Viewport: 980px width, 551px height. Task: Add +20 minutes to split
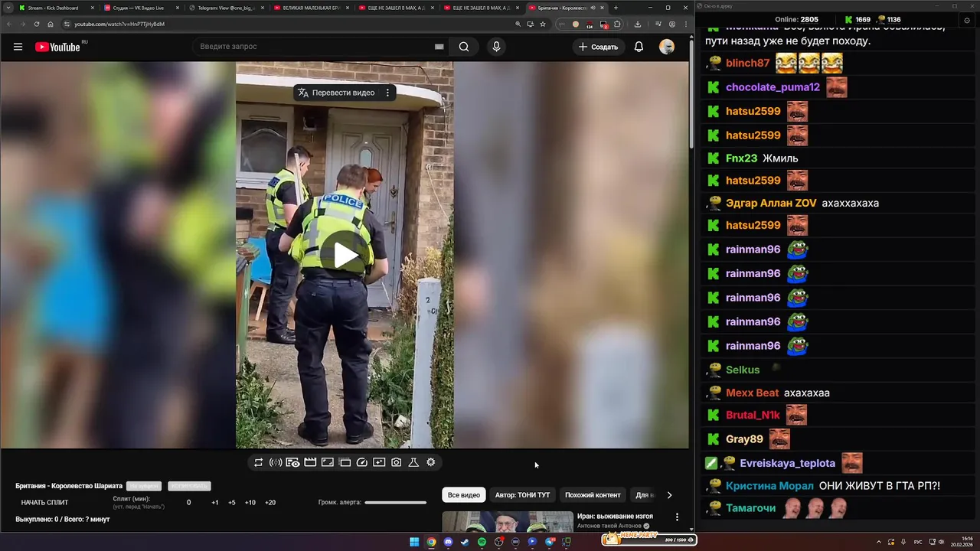[x=270, y=503]
